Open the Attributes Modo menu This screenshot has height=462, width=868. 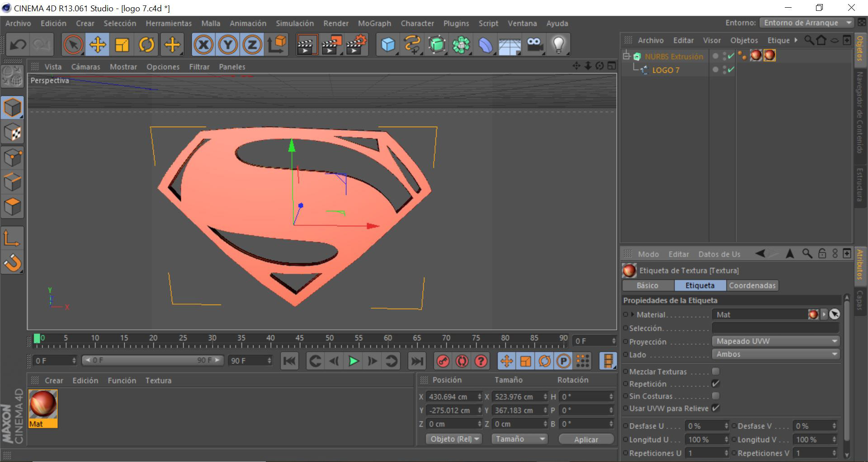click(x=648, y=254)
